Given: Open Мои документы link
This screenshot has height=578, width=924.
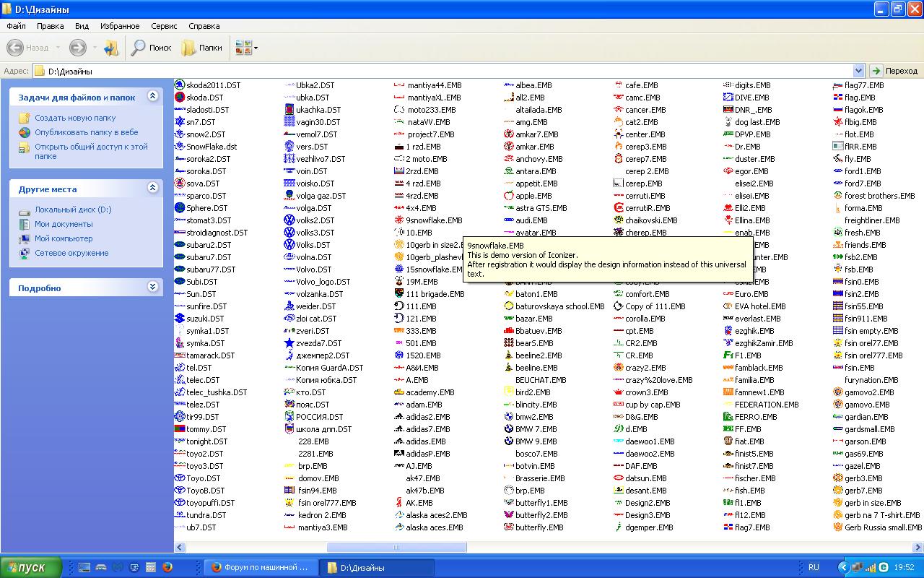Looking at the screenshot, I should coord(64,224).
